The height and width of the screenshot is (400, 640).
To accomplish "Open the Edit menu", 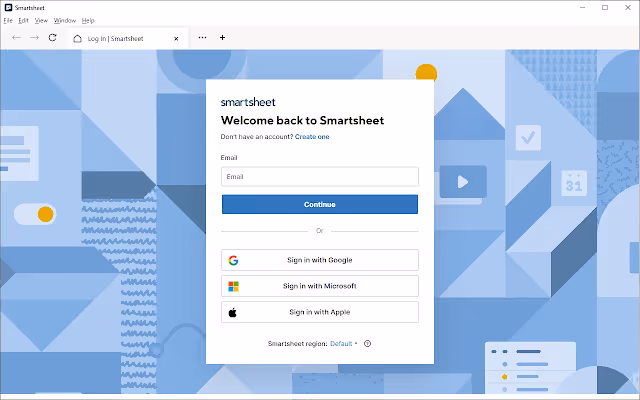I will click(23, 20).
